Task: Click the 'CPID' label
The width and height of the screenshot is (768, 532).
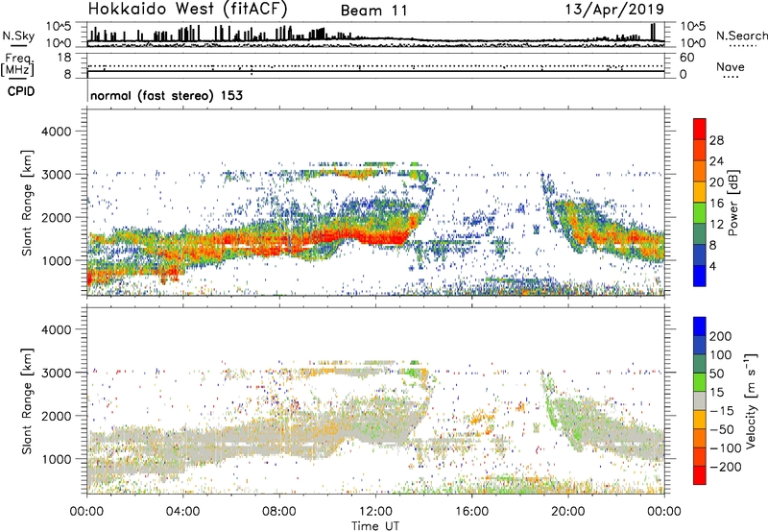Action: coord(21,91)
